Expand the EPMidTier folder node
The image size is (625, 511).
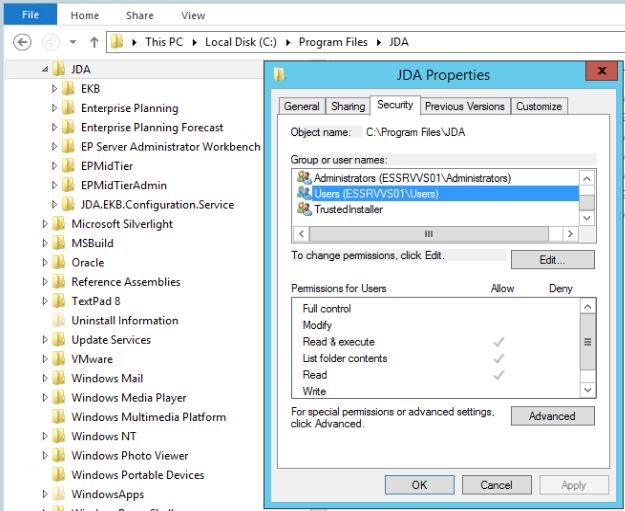(54, 165)
